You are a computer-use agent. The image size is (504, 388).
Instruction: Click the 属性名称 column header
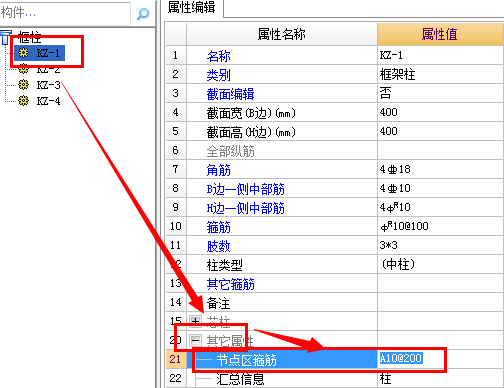[282, 34]
